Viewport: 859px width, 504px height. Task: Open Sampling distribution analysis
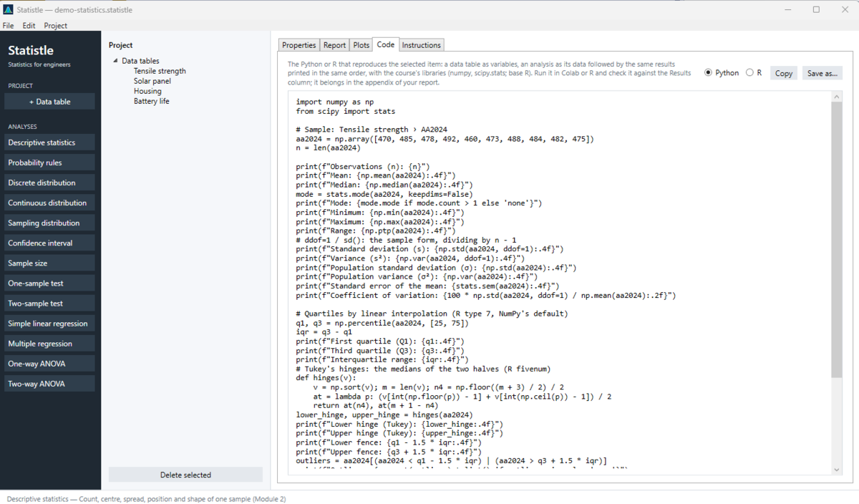[49, 223]
